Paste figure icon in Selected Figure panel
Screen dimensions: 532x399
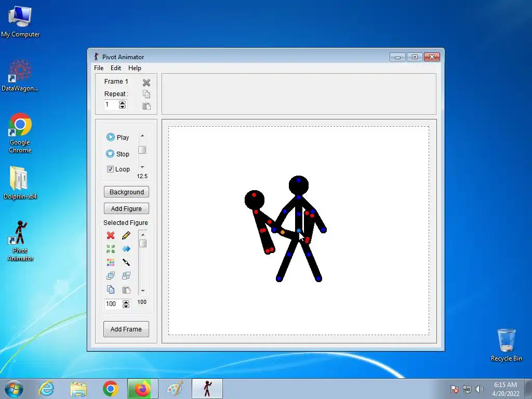point(126,289)
